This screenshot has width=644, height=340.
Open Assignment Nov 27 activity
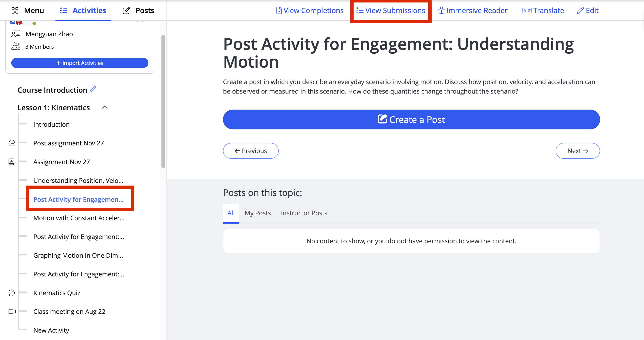pos(62,162)
